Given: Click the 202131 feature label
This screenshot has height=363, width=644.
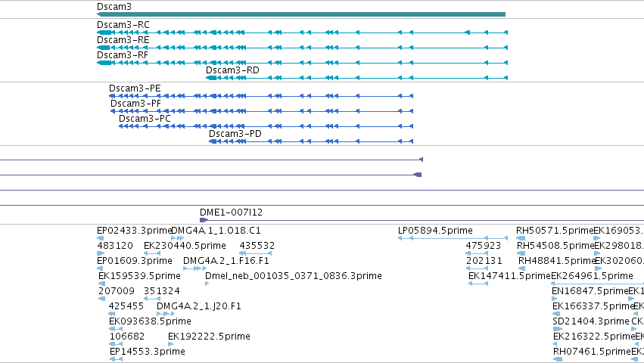Looking at the screenshot, I should tap(484, 261).
